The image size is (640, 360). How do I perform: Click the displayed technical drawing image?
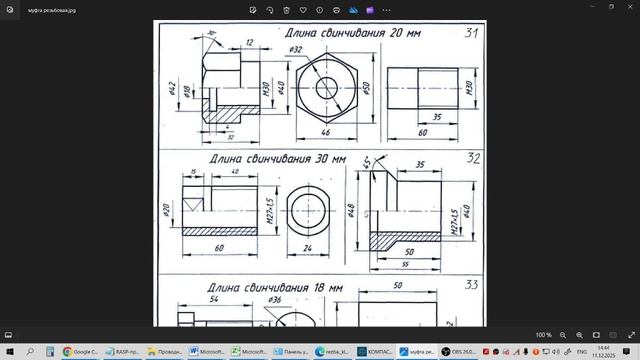click(320, 173)
